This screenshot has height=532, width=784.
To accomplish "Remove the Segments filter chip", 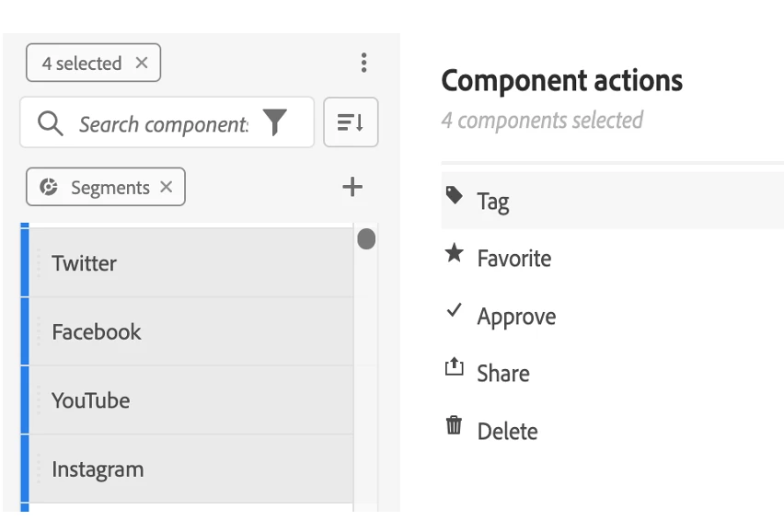I will (x=166, y=187).
